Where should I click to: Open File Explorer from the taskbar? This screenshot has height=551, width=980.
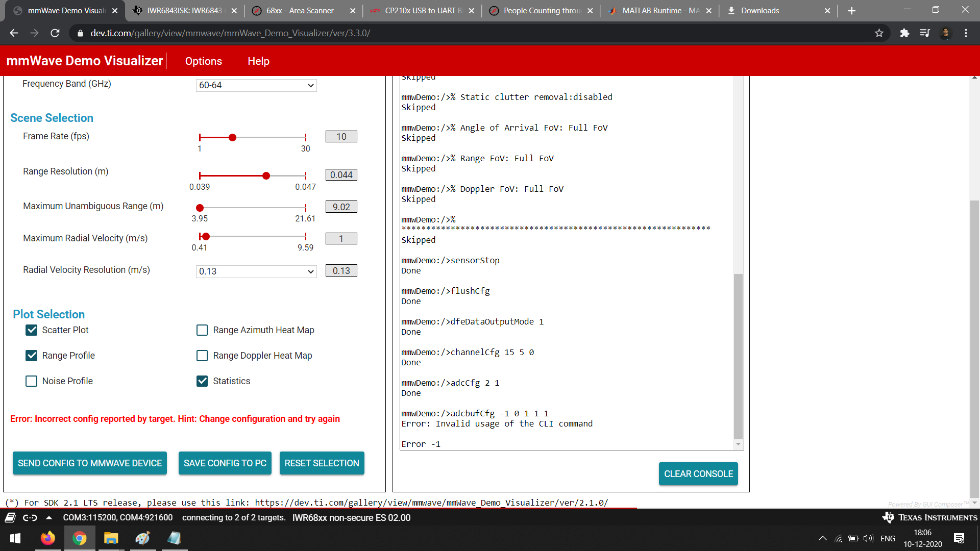click(111, 538)
